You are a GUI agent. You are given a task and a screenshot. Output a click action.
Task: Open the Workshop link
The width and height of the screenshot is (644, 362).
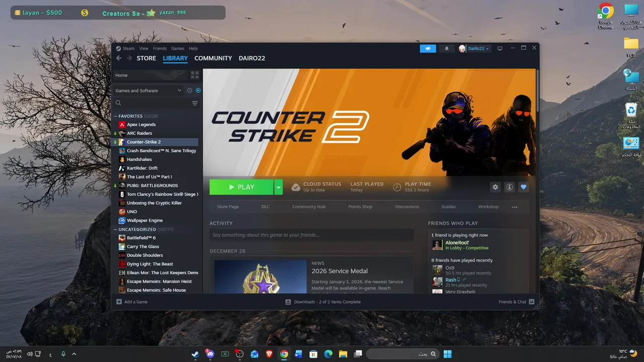pos(489,207)
